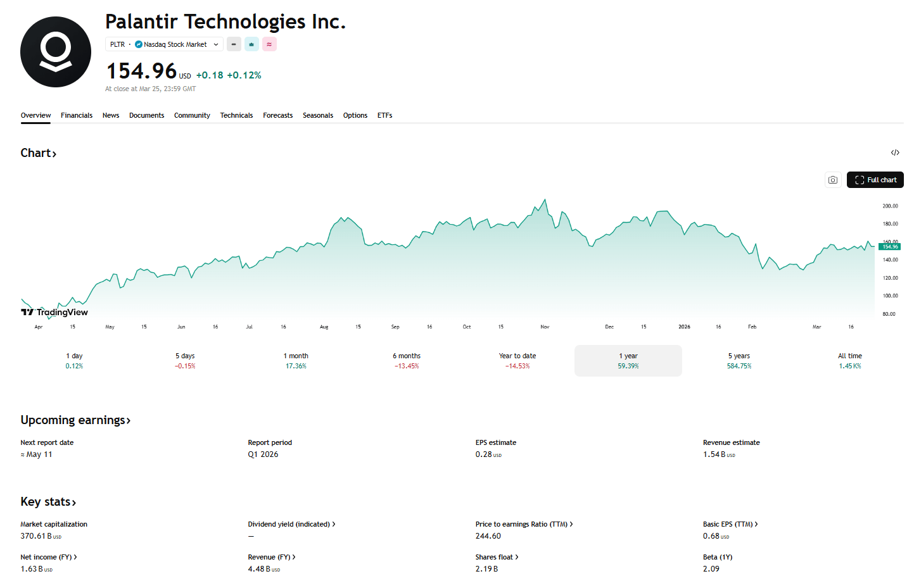914x588 pixels.
Task: Click the Palantir company logo
Action: tap(56, 52)
